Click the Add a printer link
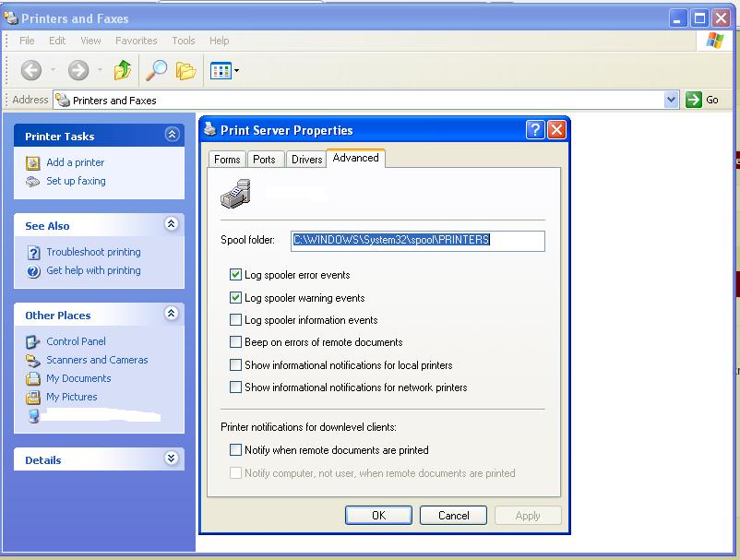 [x=75, y=162]
